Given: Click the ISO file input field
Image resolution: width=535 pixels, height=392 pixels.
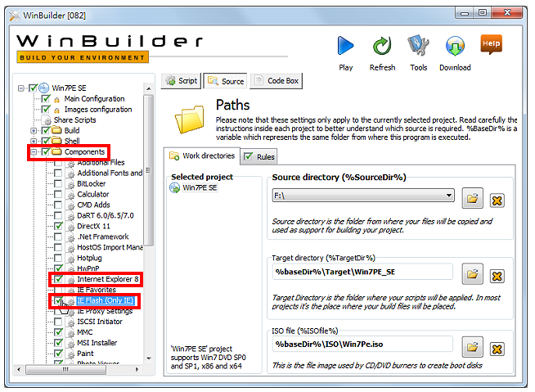Looking at the screenshot, I should point(362,345).
